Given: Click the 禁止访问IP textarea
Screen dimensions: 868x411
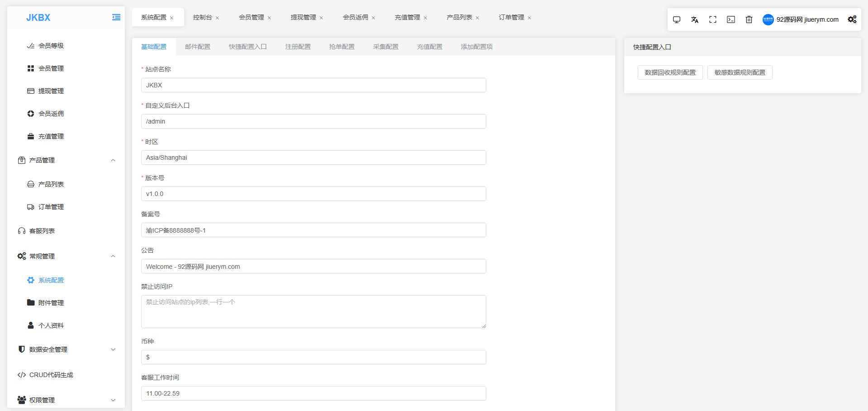Looking at the screenshot, I should (x=313, y=312).
